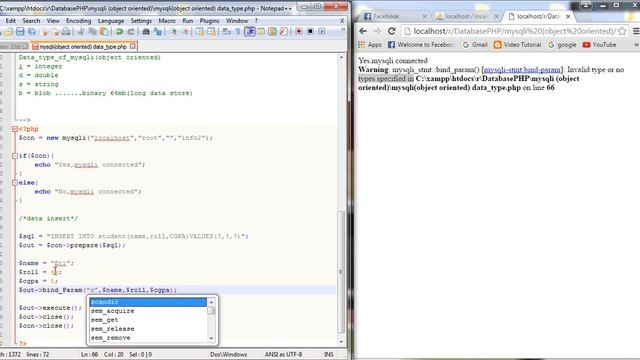Collapse the if($con) fold marker

pyautogui.click(x=15, y=156)
